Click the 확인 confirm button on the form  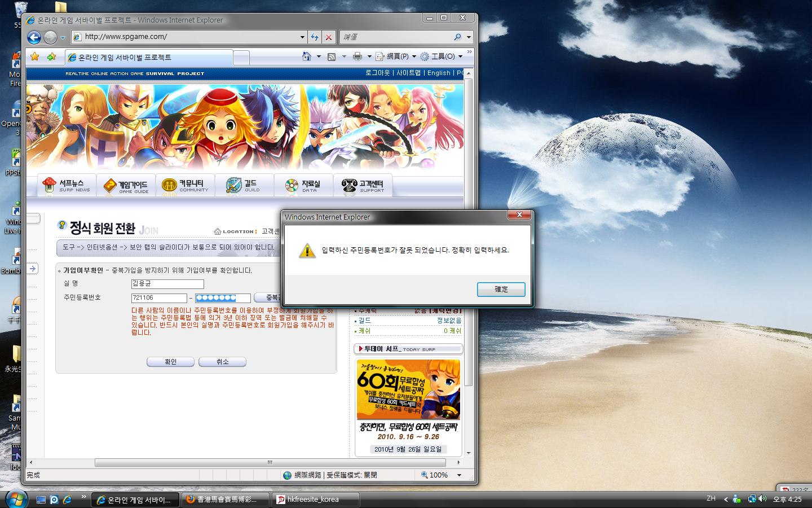pos(170,362)
